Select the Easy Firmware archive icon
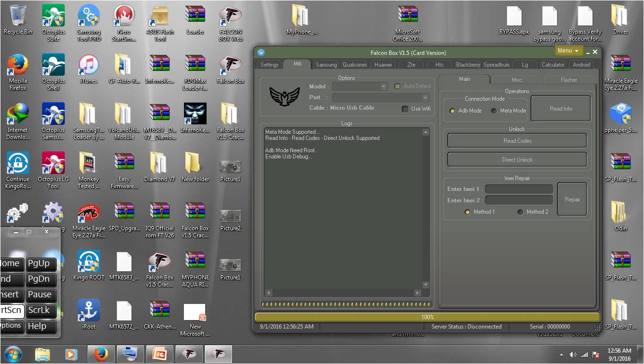644x364 pixels. coord(124,170)
